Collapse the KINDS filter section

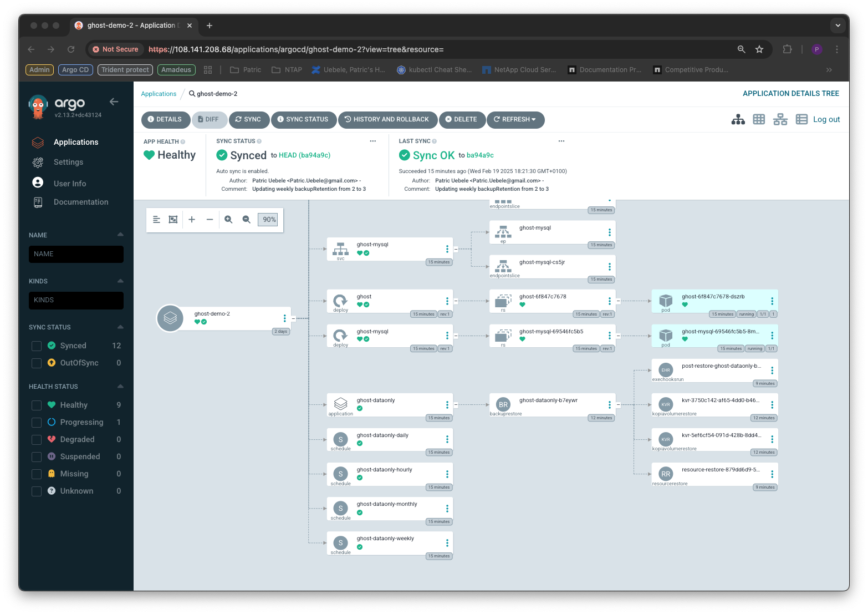point(120,281)
